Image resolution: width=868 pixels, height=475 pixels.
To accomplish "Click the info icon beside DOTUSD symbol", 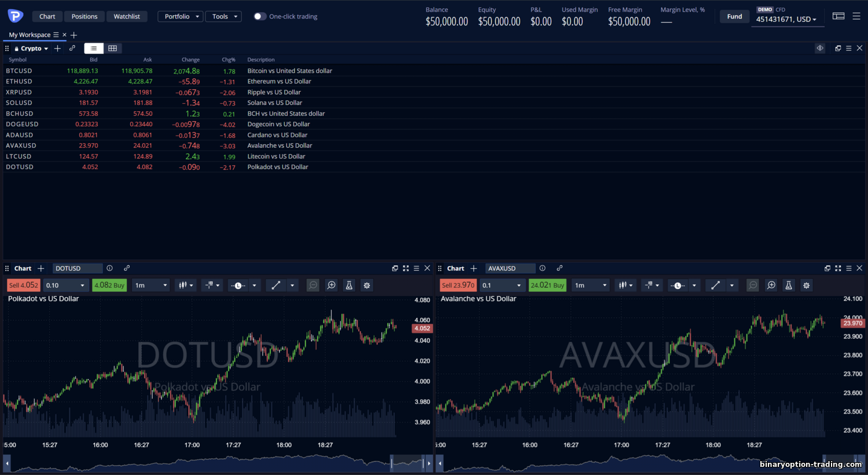I will pos(109,268).
